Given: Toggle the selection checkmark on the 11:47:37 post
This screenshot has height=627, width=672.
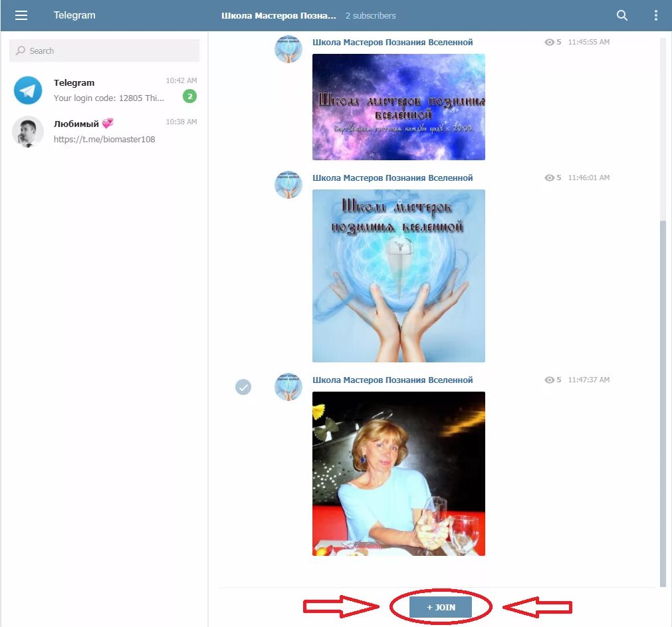Looking at the screenshot, I should tap(243, 387).
